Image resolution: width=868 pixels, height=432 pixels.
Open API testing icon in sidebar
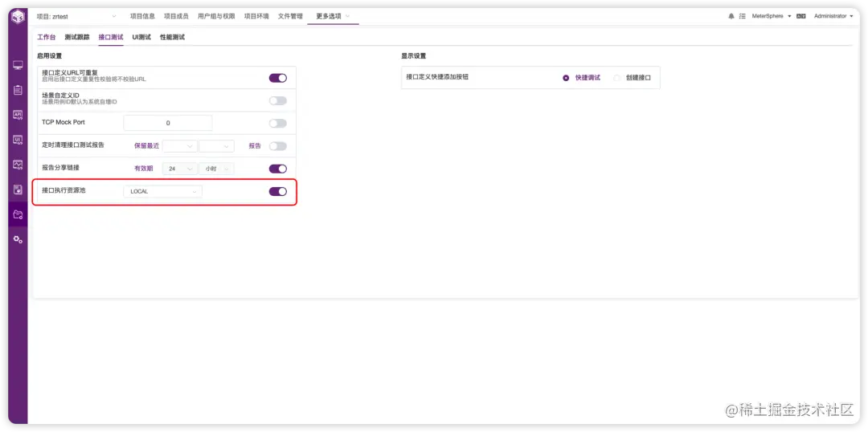(18, 115)
